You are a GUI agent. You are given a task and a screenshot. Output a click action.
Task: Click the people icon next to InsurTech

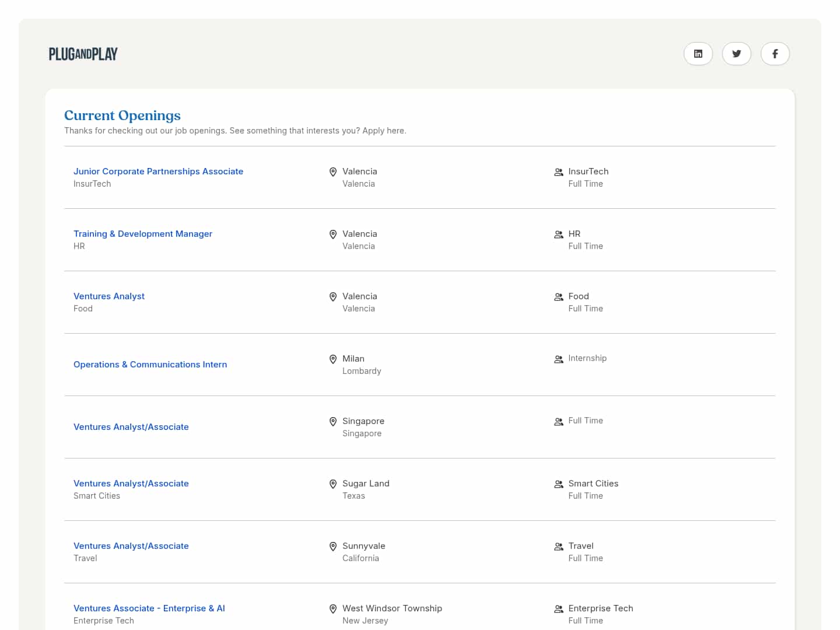coord(558,172)
